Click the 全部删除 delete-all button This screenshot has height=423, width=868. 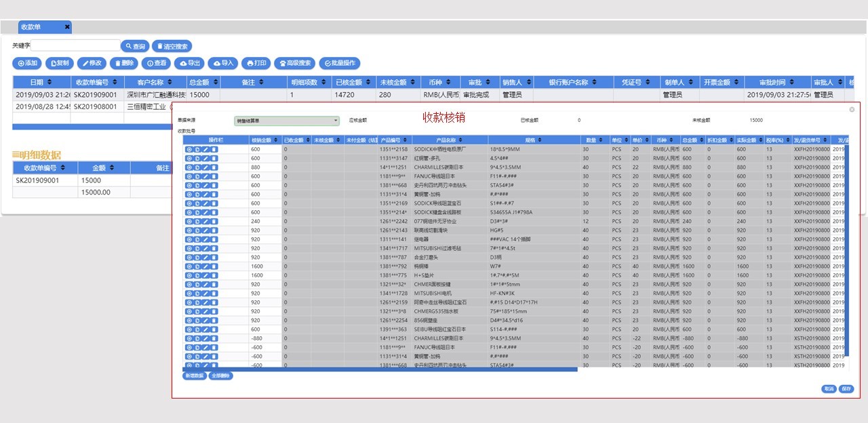220,376
